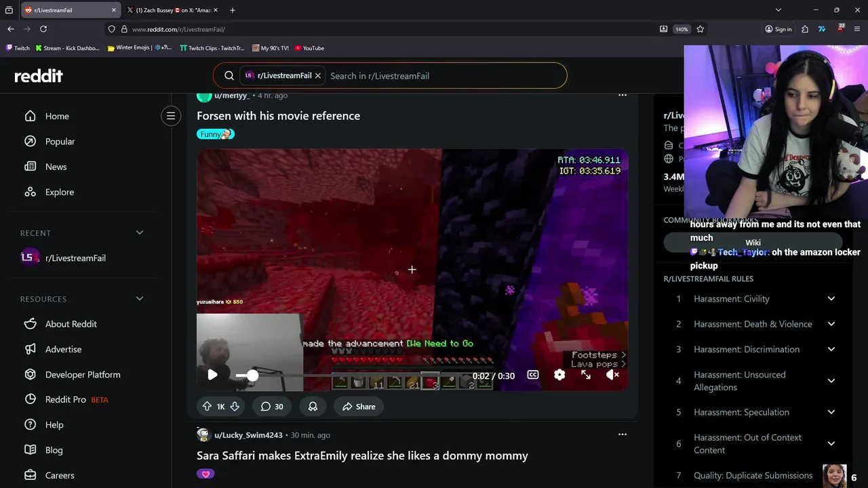Bookmark this page with the star
The width and height of the screenshot is (868, 488).
(701, 29)
